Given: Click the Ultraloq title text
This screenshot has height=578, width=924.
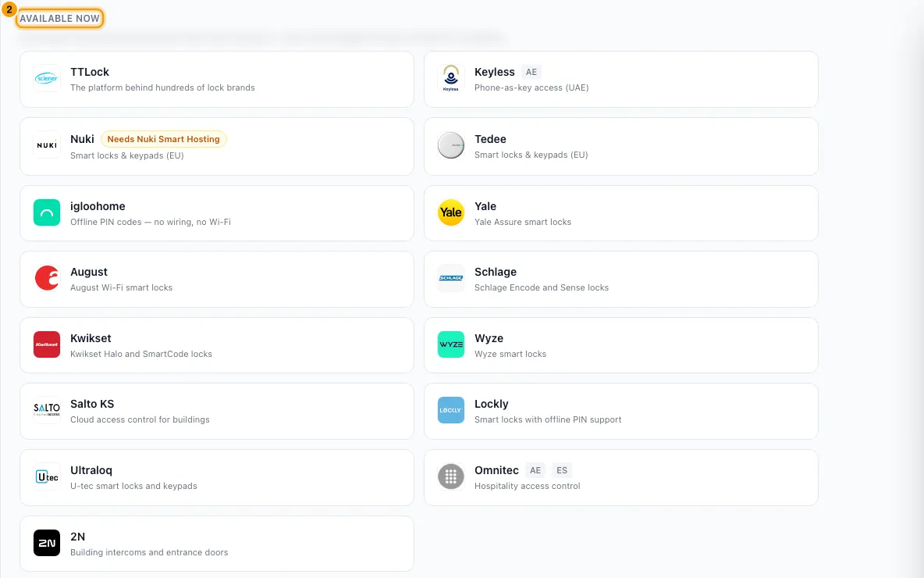Looking at the screenshot, I should (x=91, y=470).
